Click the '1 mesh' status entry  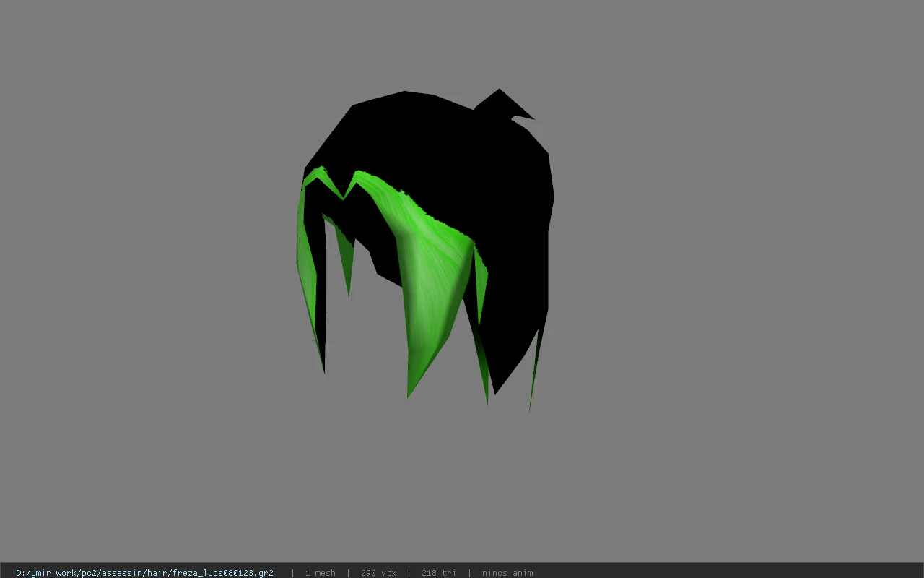320,573
